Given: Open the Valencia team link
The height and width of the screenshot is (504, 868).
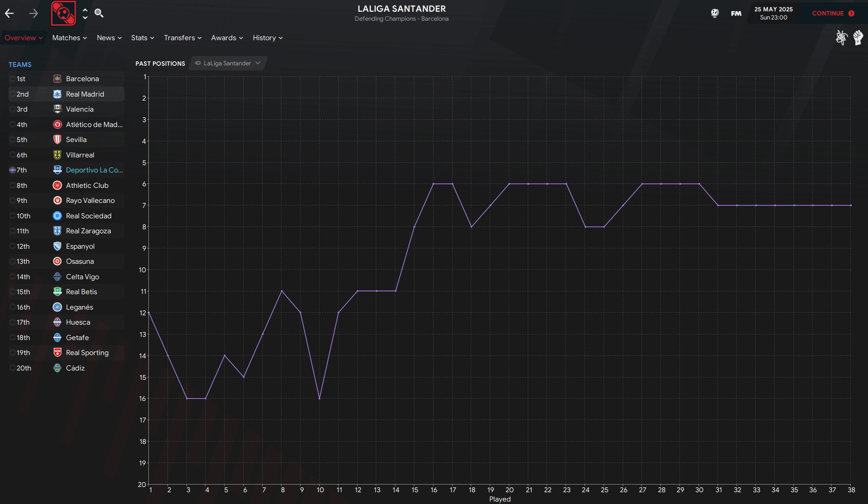Looking at the screenshot, I should [x=79, y=109].
